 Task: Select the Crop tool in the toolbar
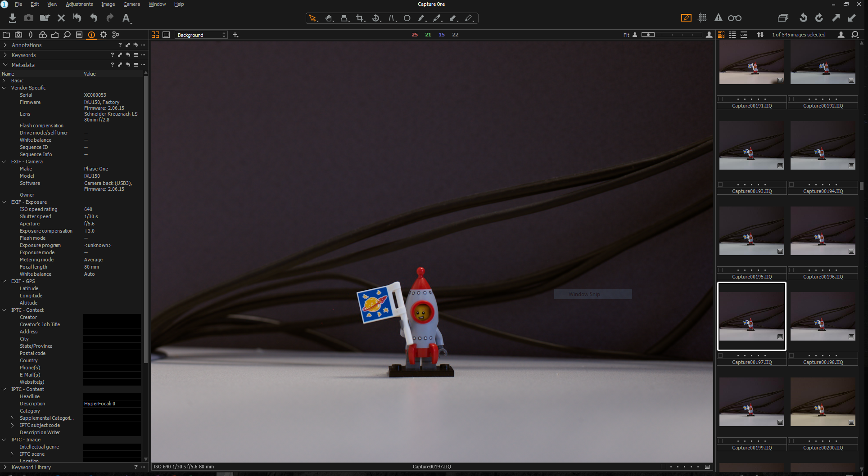360,18
